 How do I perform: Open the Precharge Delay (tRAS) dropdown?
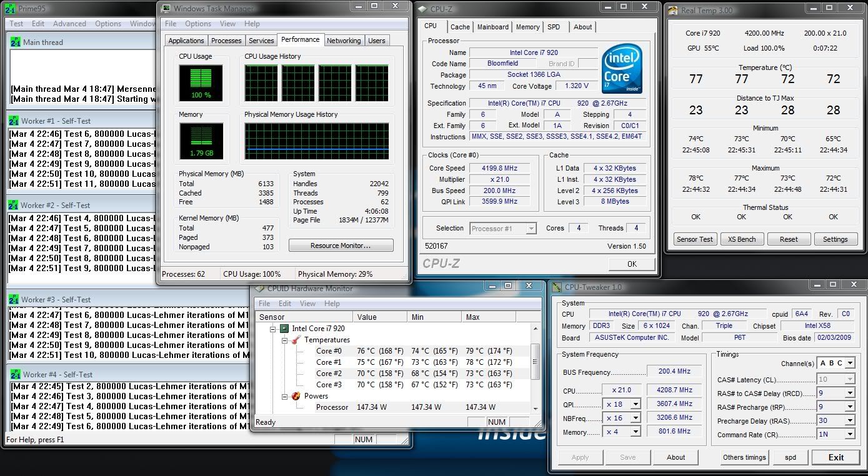pos(850,420)
